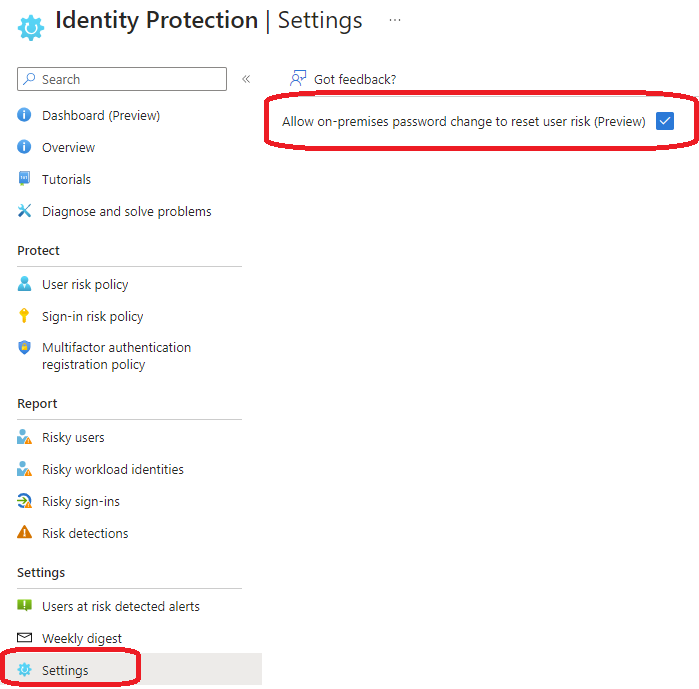The width and height of the screenshot is (699, 689).
Task: Click the Risky sign-ins icon
Action: point(25,502)
